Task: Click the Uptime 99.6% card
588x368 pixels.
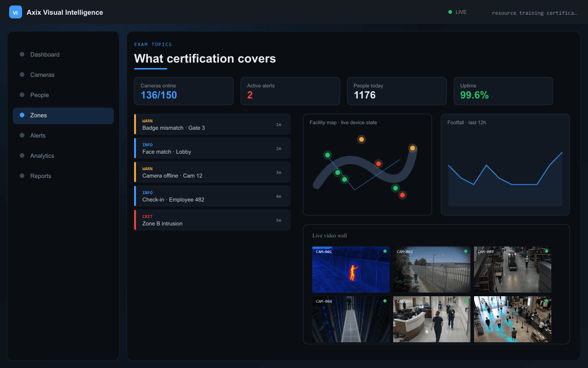Action: pyautogui.click(x=503, y=91)
